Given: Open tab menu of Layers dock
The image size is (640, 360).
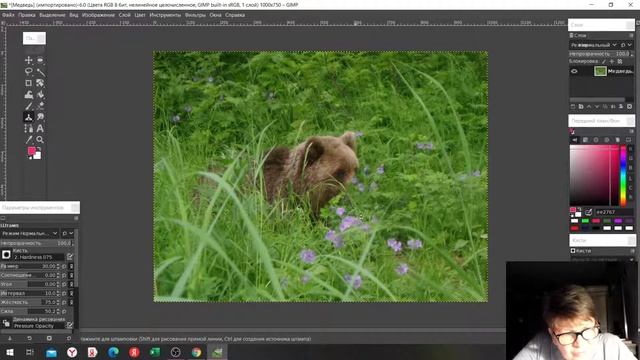Looking at the screenshot, I should 631,36.
